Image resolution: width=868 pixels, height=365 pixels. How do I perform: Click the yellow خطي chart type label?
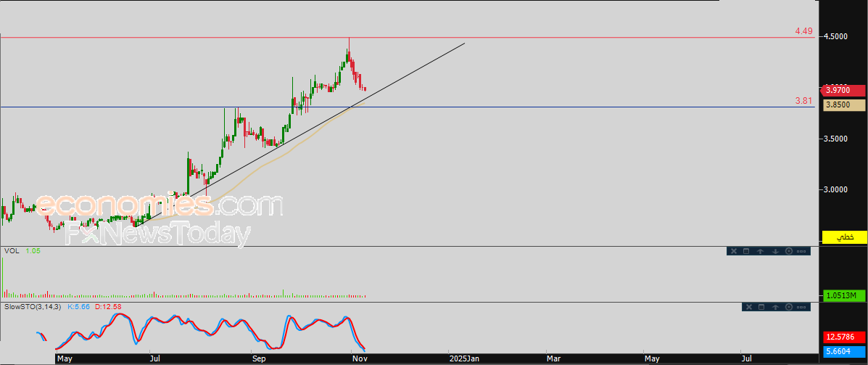[844, 237]
